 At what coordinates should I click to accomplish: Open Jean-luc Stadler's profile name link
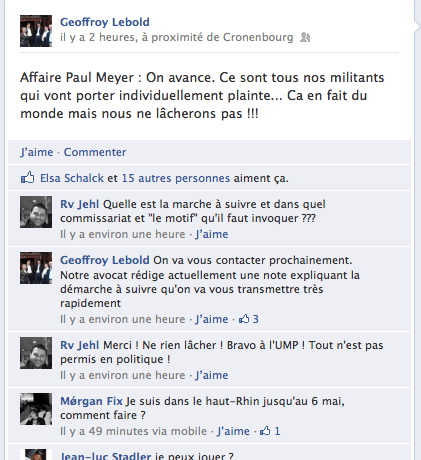(x=105, y=456)
